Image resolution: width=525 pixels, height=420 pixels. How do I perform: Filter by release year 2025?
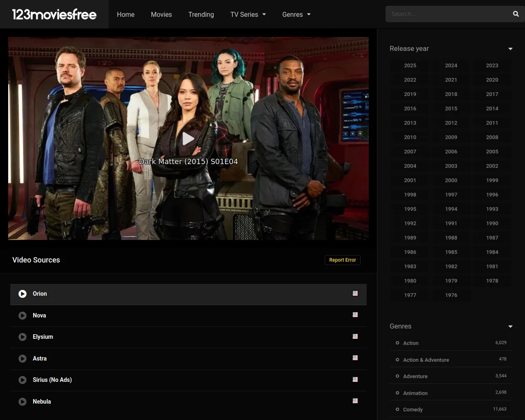(410, 66)
